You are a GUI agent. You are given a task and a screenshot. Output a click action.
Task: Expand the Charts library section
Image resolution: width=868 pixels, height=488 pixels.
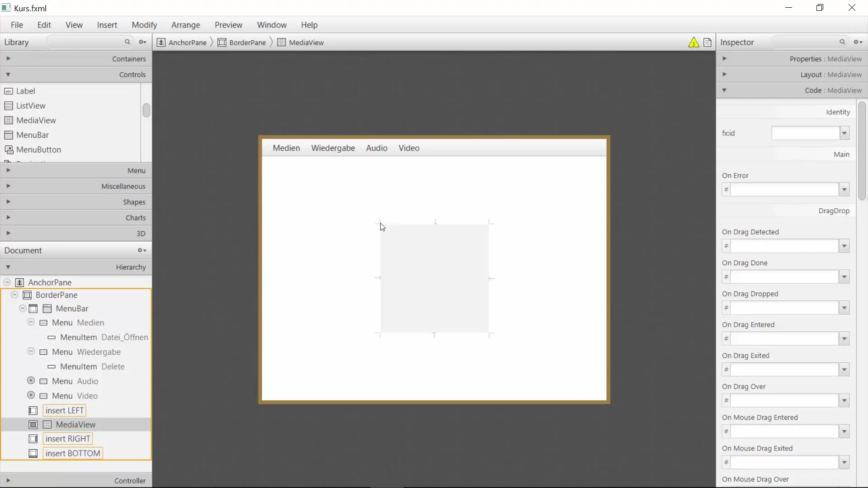[76, 218]
